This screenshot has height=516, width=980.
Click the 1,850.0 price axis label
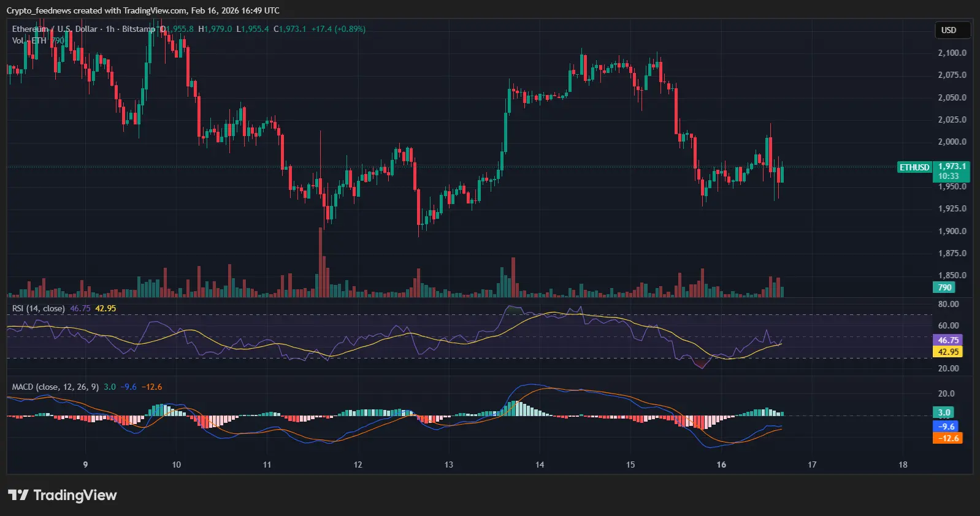coord(952,275)
